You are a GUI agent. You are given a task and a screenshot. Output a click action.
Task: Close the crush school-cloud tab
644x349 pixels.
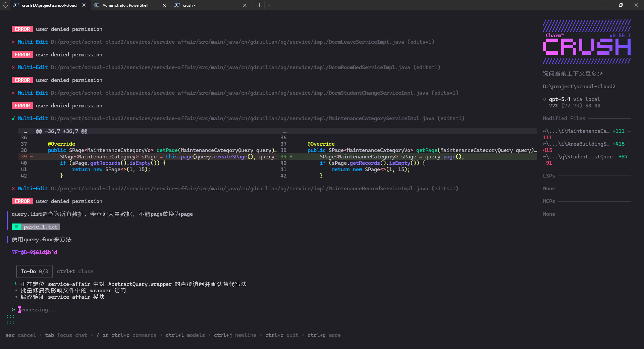point(84,5)
